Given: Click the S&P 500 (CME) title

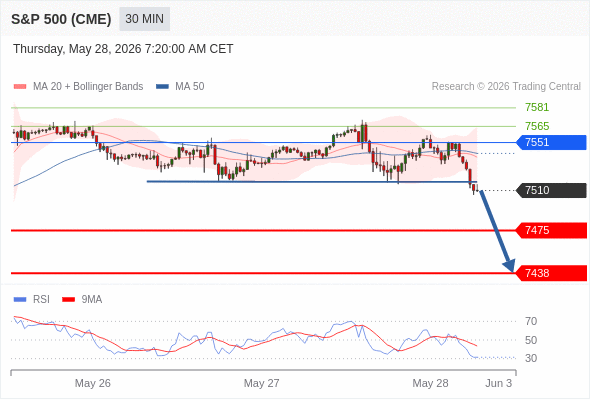Looking at the screenshot, I should 61,19.
